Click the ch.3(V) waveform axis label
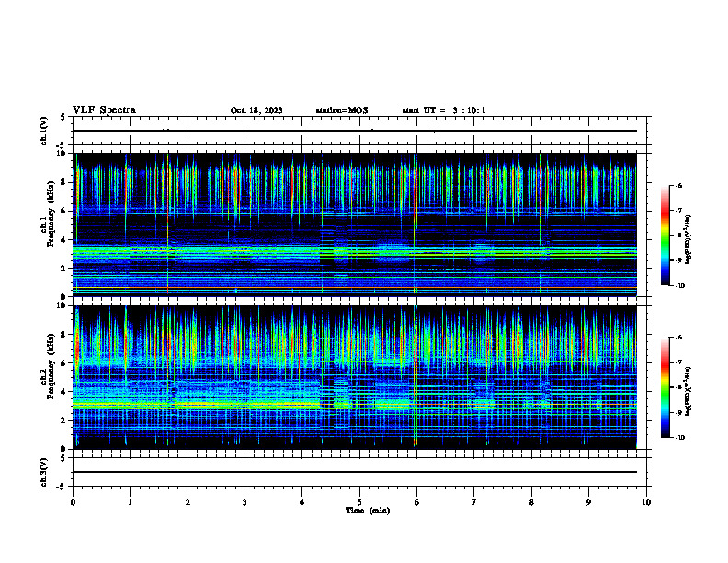 click(x=44, y=472)
